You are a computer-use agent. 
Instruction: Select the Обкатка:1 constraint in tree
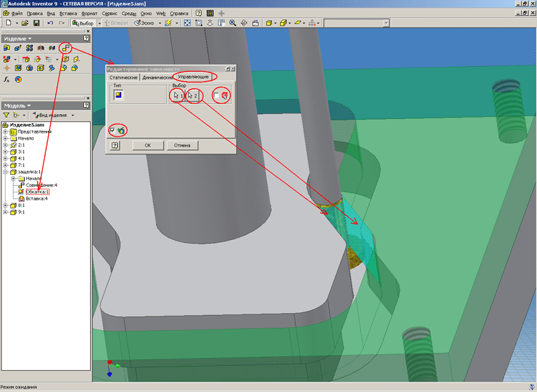pyautogui.click(x=37, y=192)
